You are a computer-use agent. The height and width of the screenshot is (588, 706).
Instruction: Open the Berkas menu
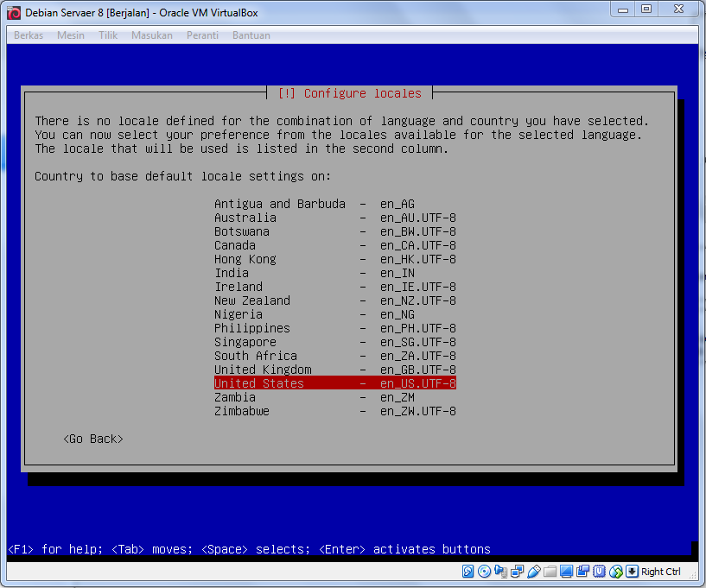click(29, 35)
